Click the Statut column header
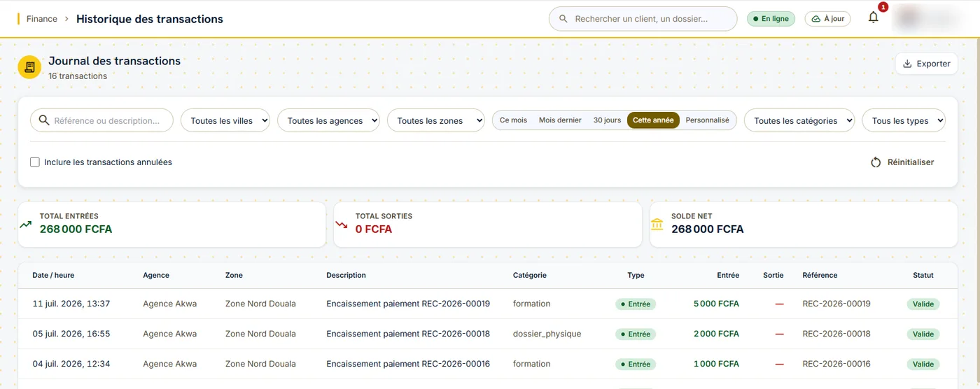Image resolution: width=980 pixels, height=389 pixels. [x=923, y=276]
